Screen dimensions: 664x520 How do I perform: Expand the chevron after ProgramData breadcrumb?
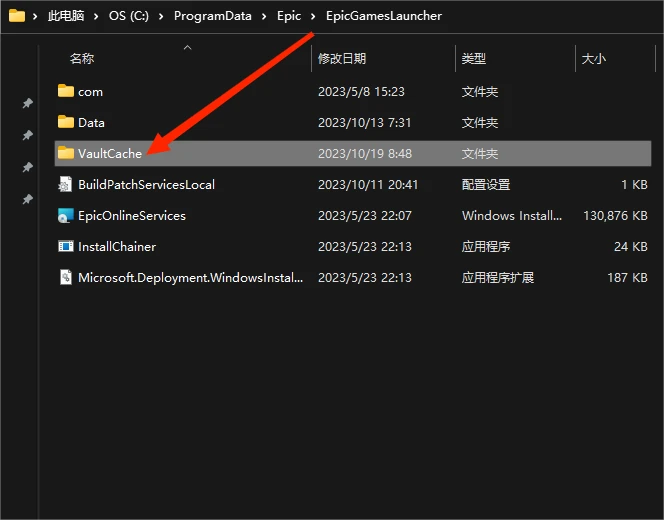(264, 17)
